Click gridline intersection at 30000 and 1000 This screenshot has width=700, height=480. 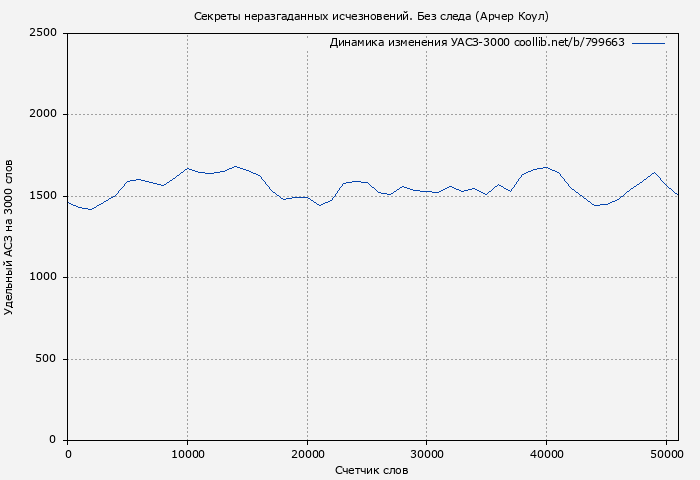(426, 277)
